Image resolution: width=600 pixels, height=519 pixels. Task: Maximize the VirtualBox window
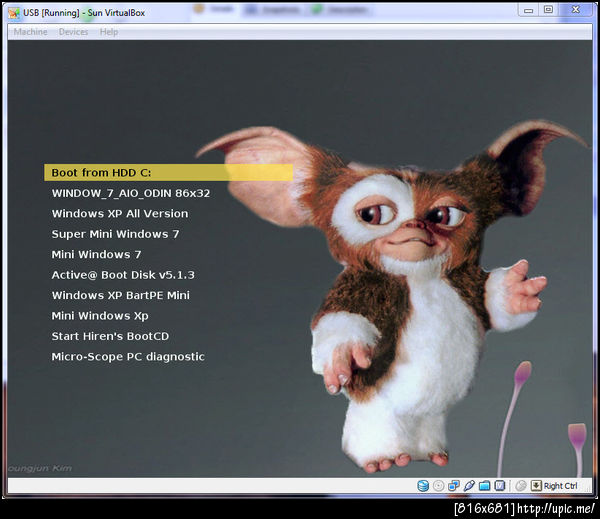548,10
